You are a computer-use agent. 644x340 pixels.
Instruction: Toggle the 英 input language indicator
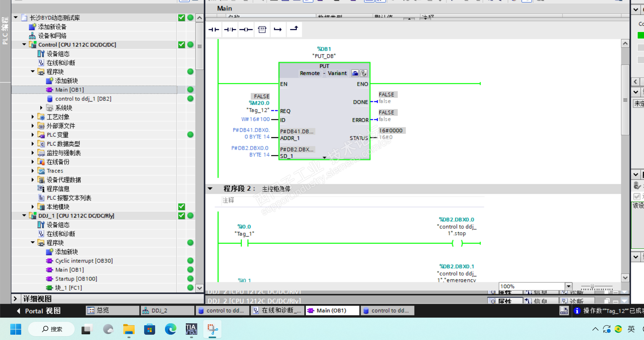(631, 329)
